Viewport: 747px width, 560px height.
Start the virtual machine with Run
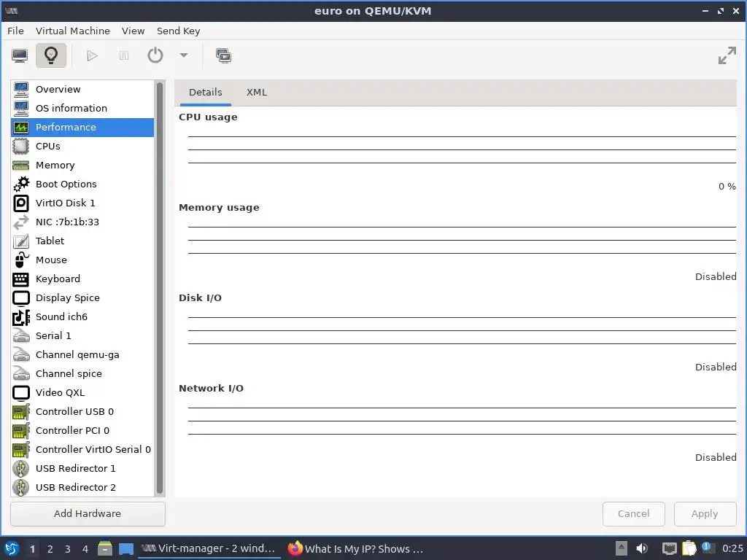(92, 55)
